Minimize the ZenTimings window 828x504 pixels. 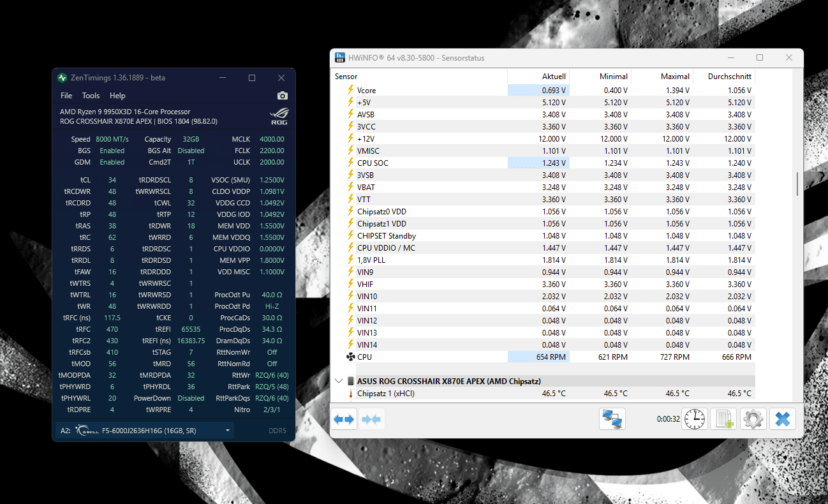click(223, 78)
